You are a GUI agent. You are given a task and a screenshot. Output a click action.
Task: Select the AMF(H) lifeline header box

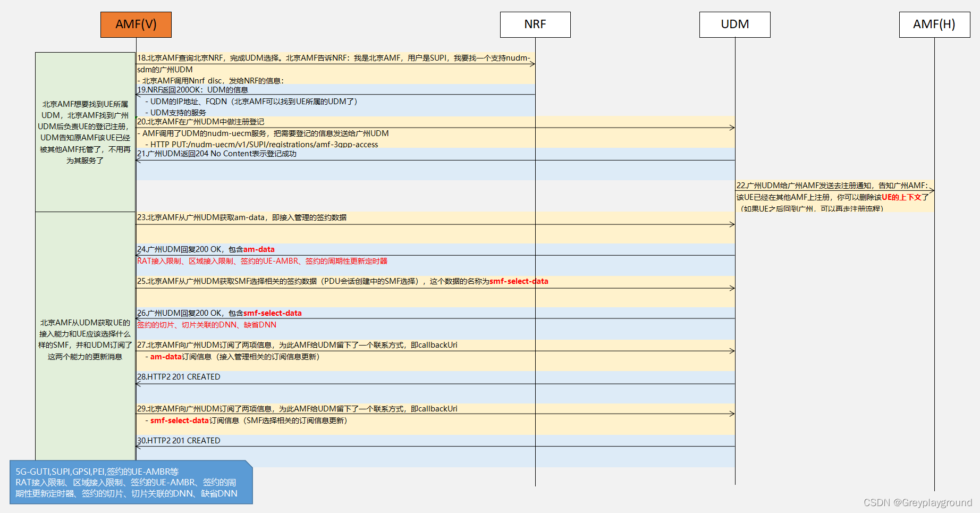coord(934,24)
